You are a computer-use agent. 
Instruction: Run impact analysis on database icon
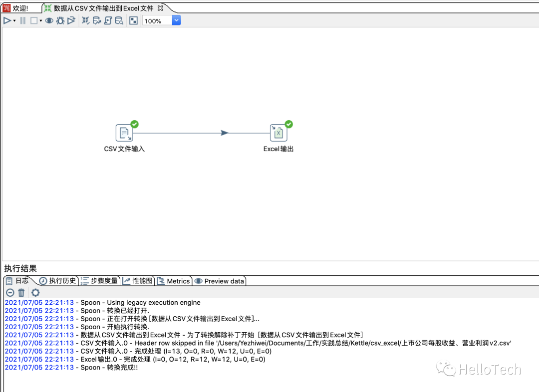coord(97,20)
